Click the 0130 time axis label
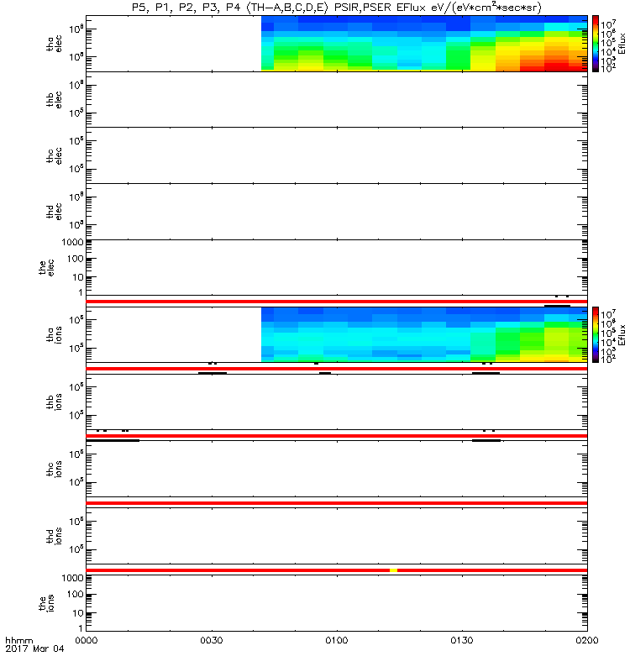The height and width of the screenshot is (672, 630). coord(462,640)
